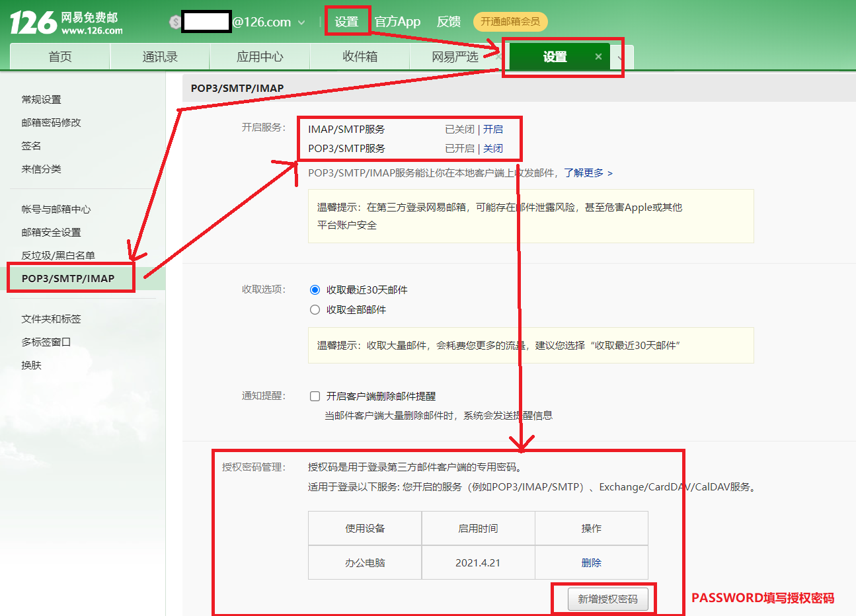Switch to the 网易严选 tab

pos(455,57)
